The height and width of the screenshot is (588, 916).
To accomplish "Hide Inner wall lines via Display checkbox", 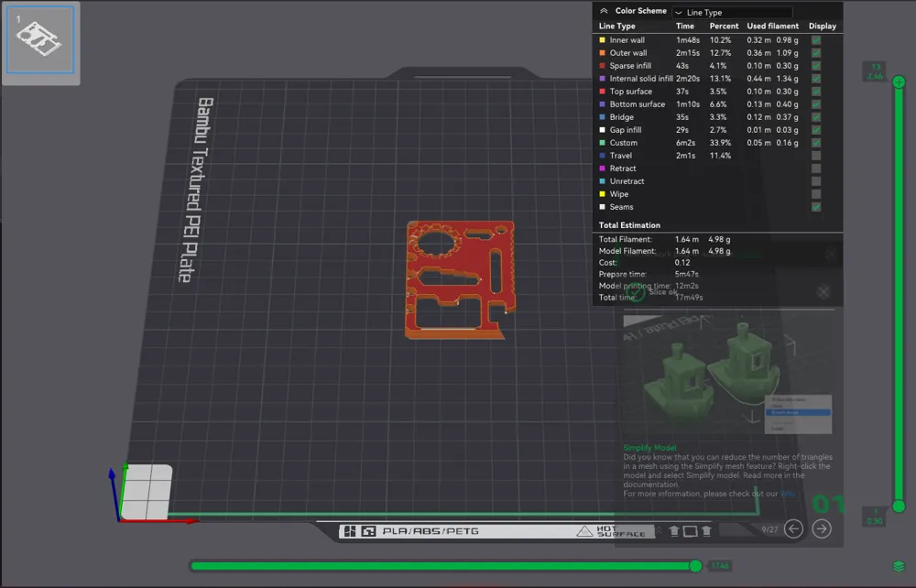I will pos(816,40).
